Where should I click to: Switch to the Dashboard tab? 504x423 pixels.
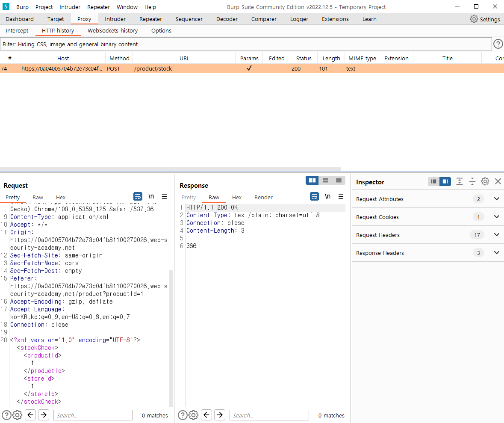(20, 19)
